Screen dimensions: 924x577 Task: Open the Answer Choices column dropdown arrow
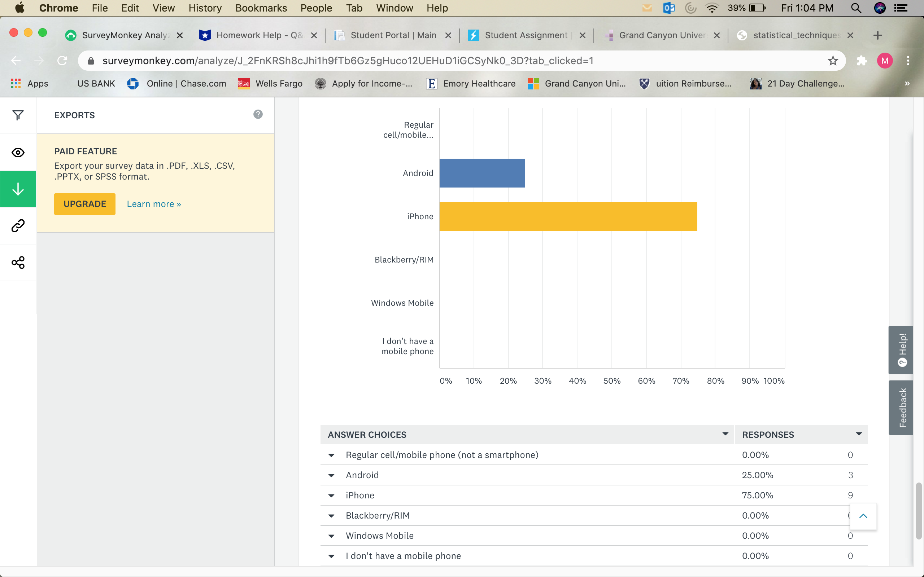(725, 434)
